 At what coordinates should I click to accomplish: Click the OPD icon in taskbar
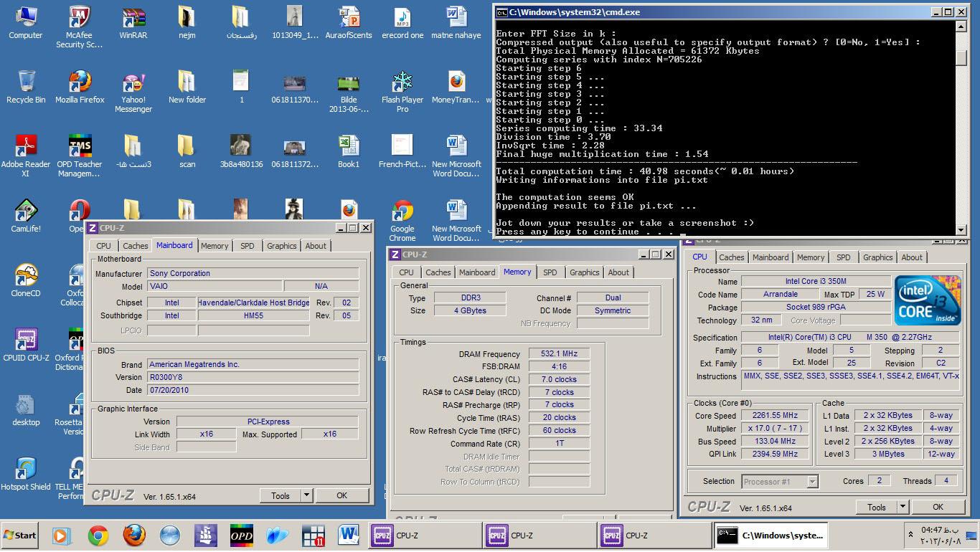[241, 536]
